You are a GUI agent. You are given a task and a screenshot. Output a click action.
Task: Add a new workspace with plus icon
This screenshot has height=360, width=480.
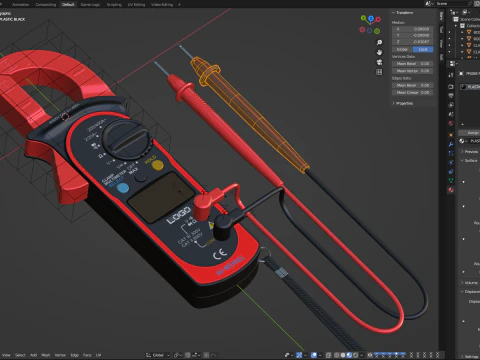pos(179,5)
